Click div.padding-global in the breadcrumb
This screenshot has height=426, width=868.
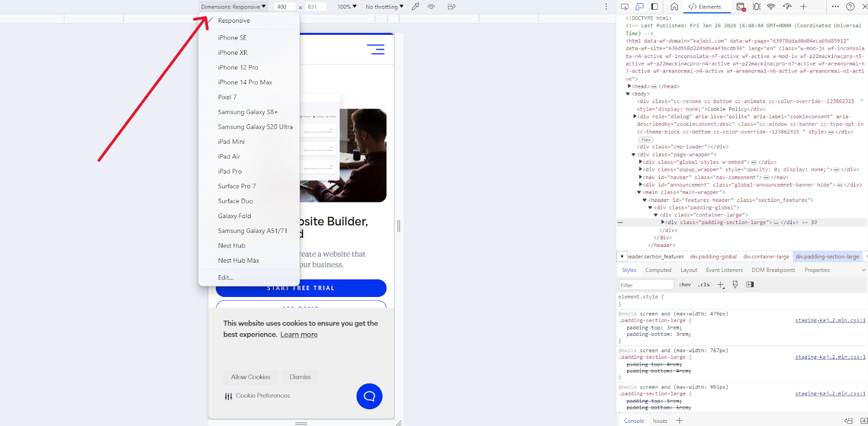(713, 257)
